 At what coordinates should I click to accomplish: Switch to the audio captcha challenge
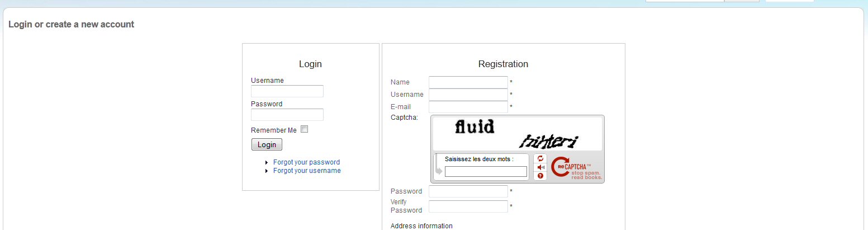(x=540, y=167)
